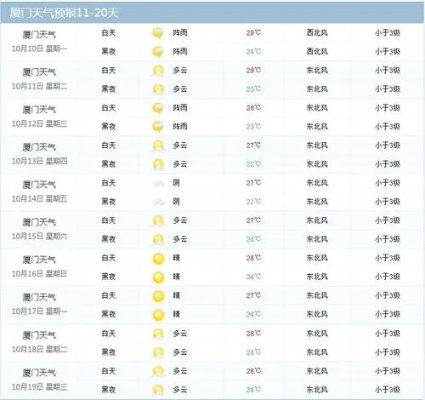Click the 28℃ daytime temperature for 10月16日
Viewport: 425px width, 400px height.
[253, 258]
